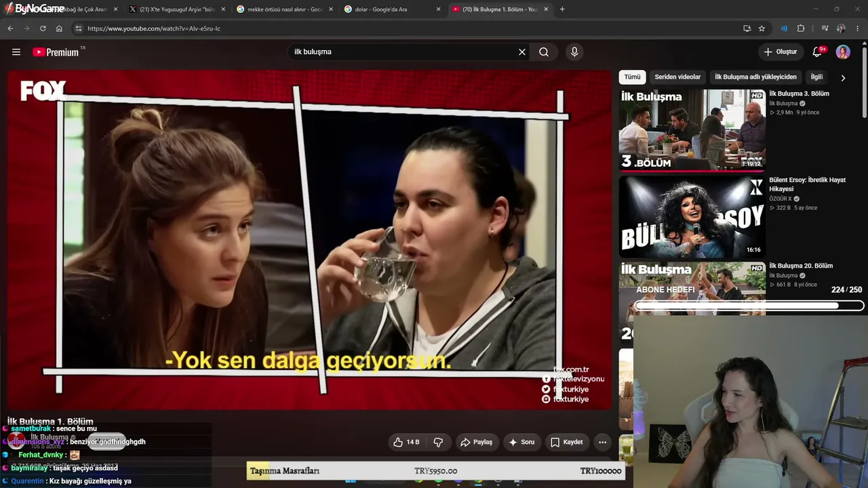
Task: Select the 'Seriden videolar' filter chip
Action: point(677,77)
